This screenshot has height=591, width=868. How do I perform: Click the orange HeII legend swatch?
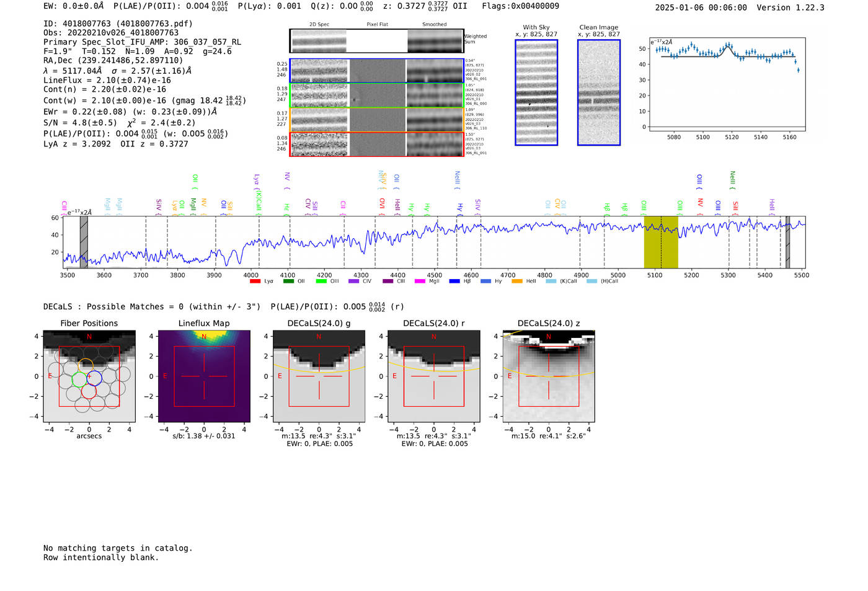517,282
